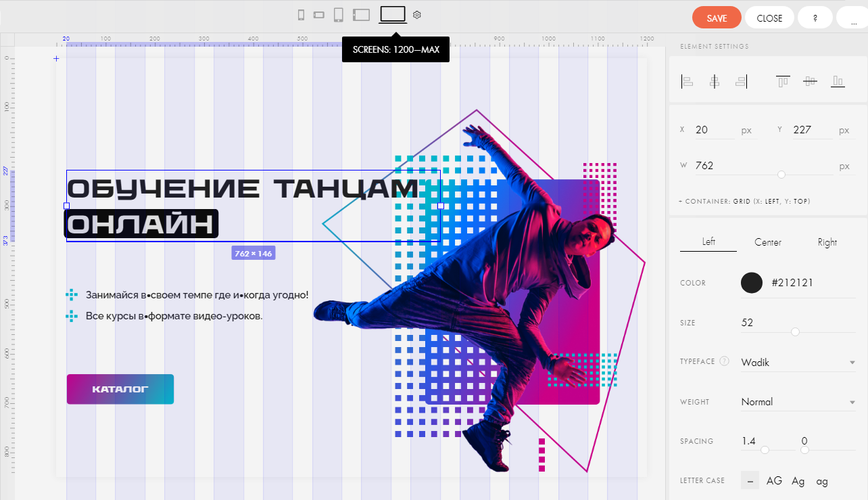Align the element to the bottom edge
Viewport: 868px width, 500px height.
tap(838, 82)
